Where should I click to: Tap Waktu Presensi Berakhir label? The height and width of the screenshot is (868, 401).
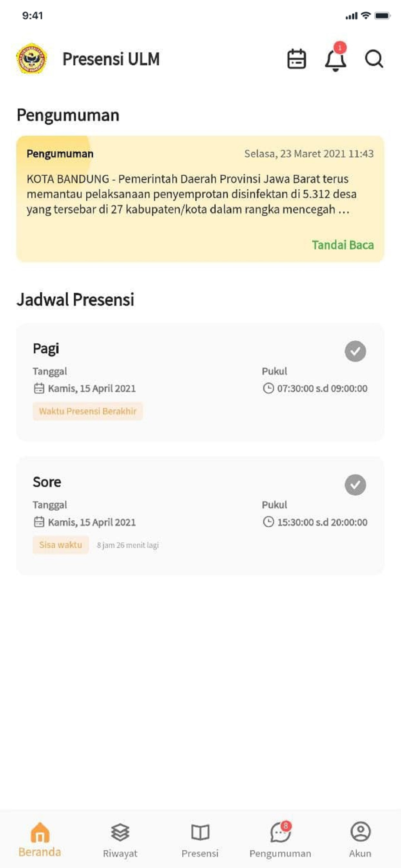click(88, 411)
